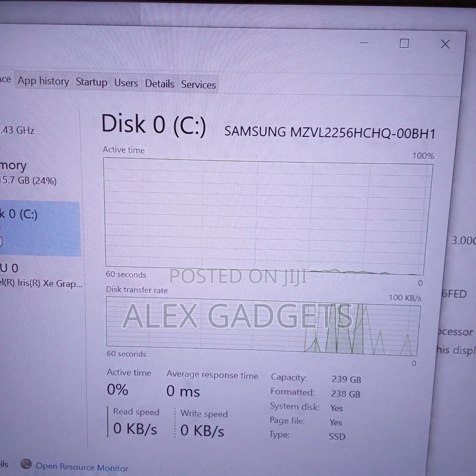
Task: Click the Average response time 0 ms value
Action: pyautogui.click(x=183, y=391)
